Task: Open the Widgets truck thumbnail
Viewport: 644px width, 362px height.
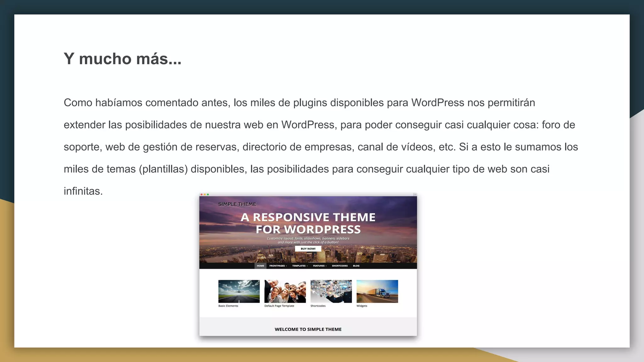Action: pyautogui.click(x=377, y=291)
